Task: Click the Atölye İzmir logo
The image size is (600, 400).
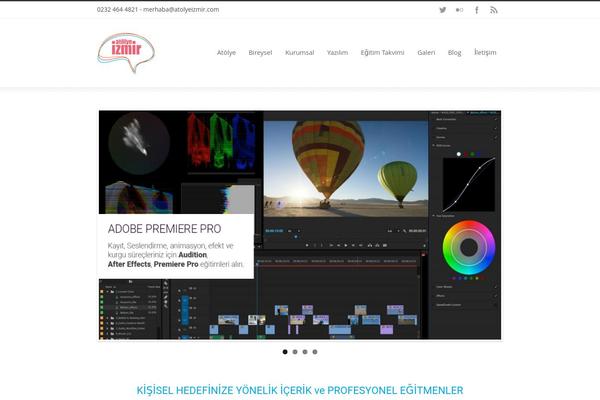Action: point(126,52)
